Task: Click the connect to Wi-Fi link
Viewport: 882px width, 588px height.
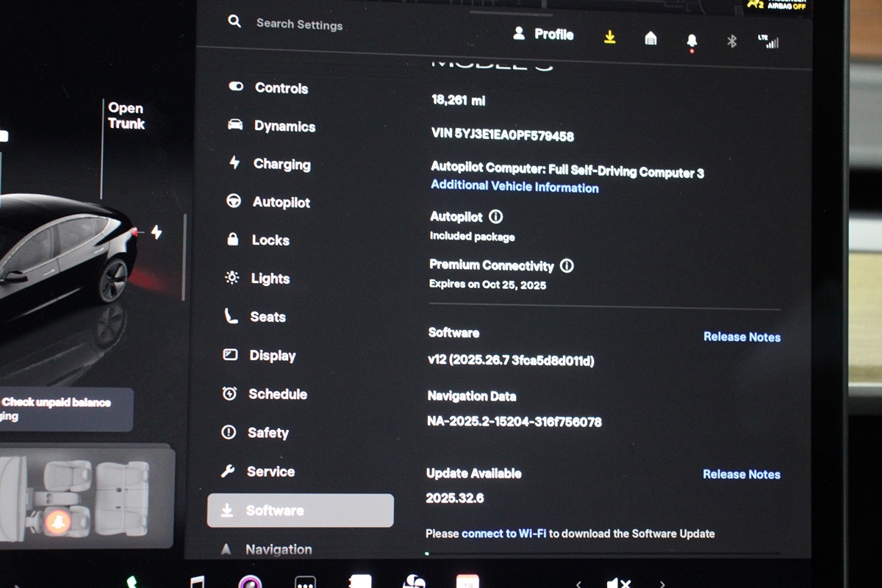Action: point(503,534)
